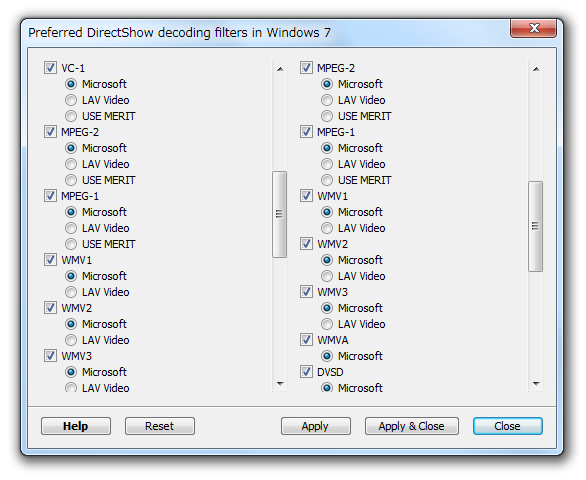Click the Apply button
The image size is (586, 480).
tap(316, 426)
